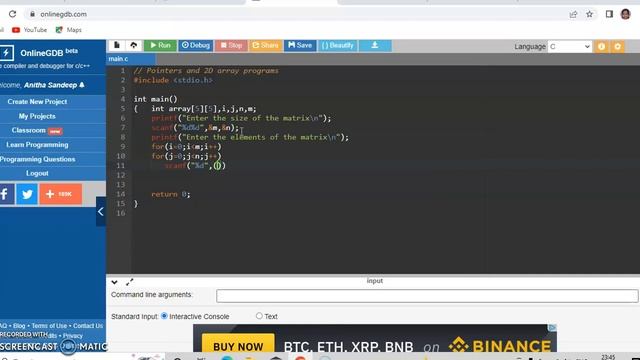Image resolution: width=640 pixels, height=360 pixels.
Task: Open the browser side panel icon
Action: click(x=609, y=14)
